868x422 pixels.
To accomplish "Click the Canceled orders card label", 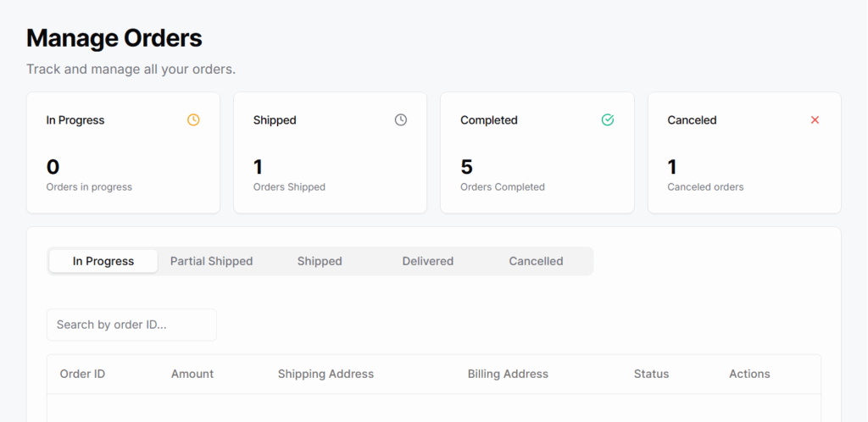I will point(705,187).
